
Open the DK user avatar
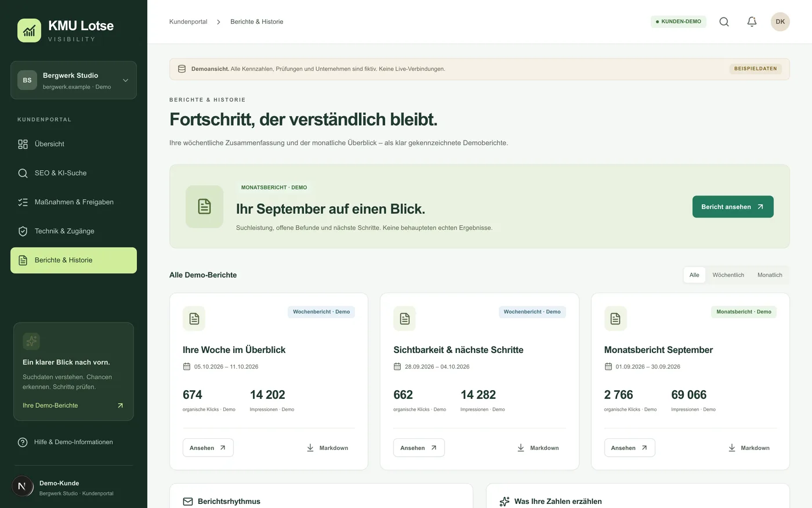coord(780,21)
